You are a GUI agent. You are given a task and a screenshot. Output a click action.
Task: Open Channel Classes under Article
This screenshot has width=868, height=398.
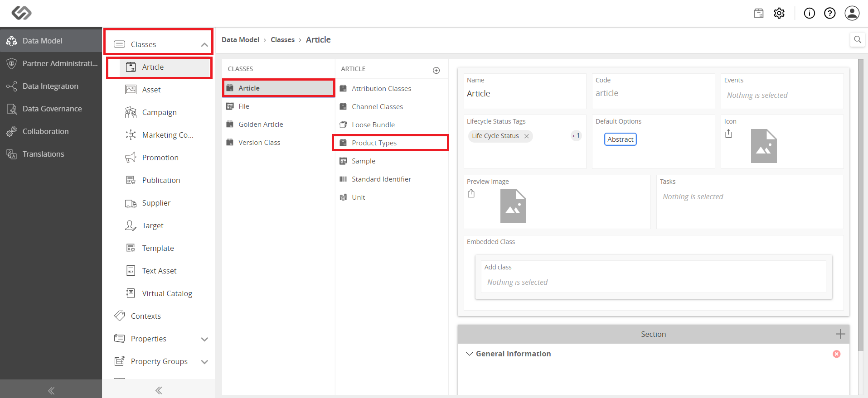click(391, 107)
